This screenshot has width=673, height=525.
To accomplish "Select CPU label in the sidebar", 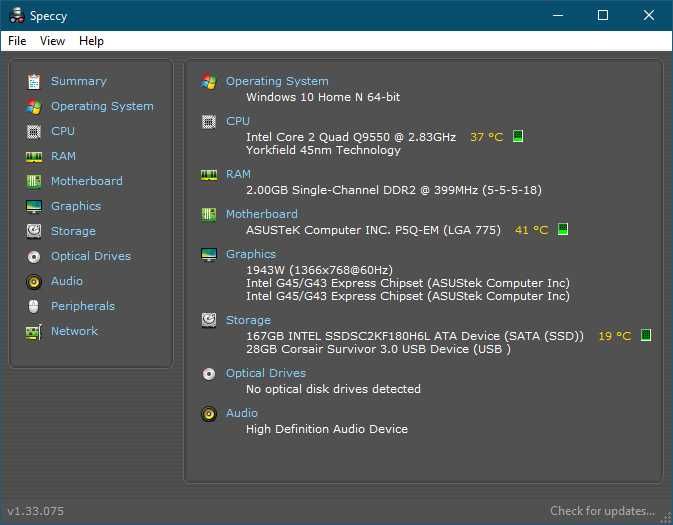I will (x=63, y=131).
